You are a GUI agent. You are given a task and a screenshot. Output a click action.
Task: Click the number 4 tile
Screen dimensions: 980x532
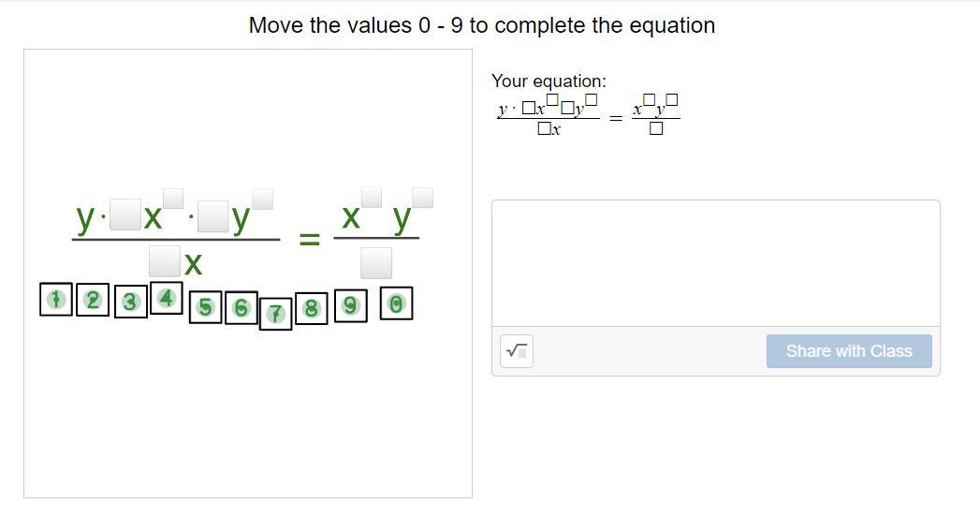[x=167, y=298]
